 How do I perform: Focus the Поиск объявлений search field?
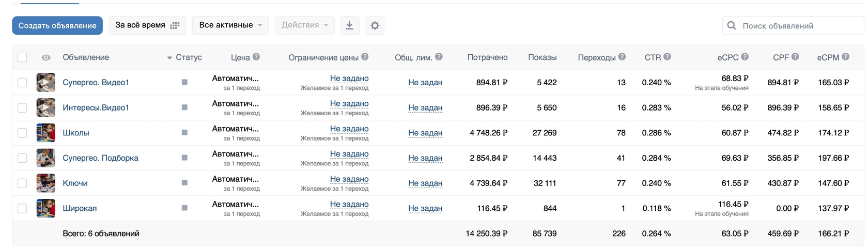(793, 25)
